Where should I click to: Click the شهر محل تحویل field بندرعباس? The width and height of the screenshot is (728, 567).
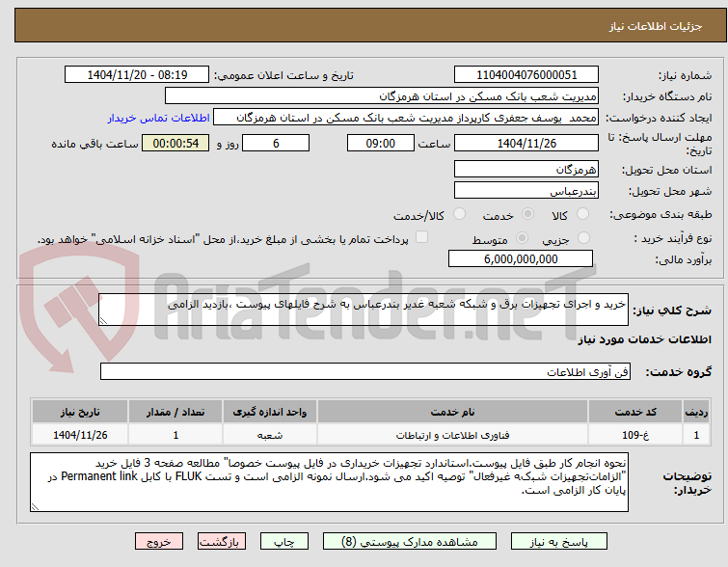(x=526, y=190)
